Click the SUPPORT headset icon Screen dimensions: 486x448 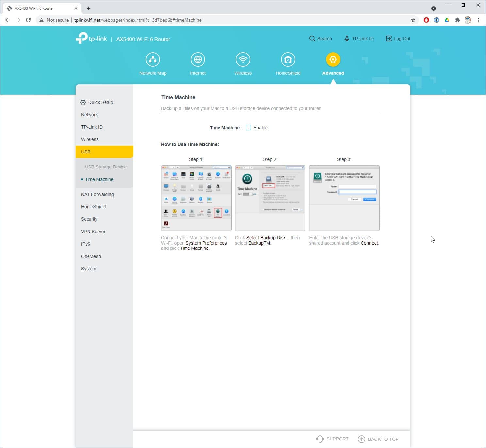(x=320, y=439)
